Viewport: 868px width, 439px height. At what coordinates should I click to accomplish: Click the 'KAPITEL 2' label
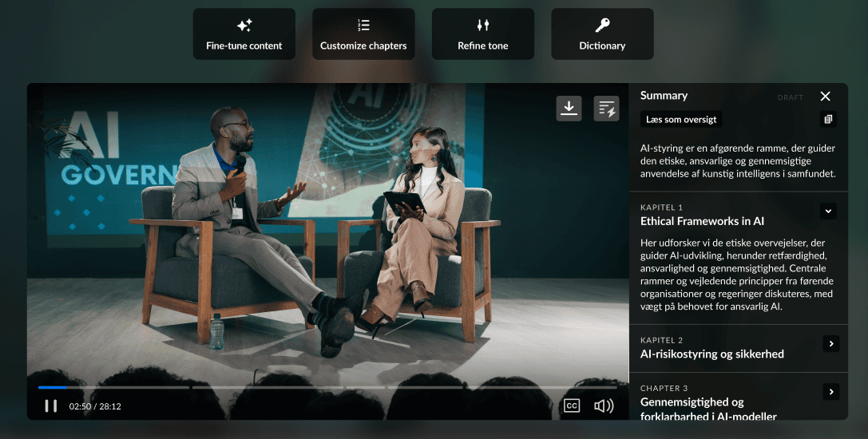(661, 340)
